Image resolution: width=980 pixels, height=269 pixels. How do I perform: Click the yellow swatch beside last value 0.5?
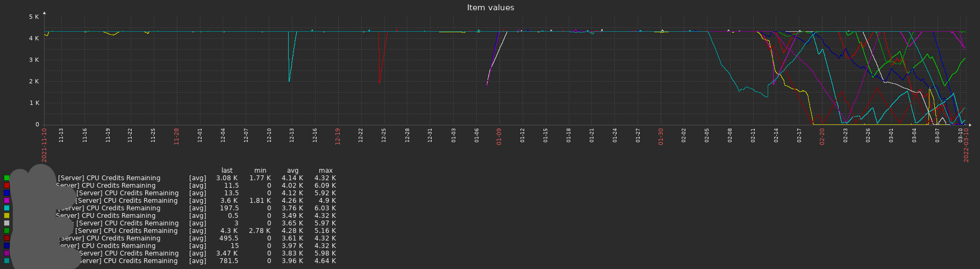tap(7, 216)
